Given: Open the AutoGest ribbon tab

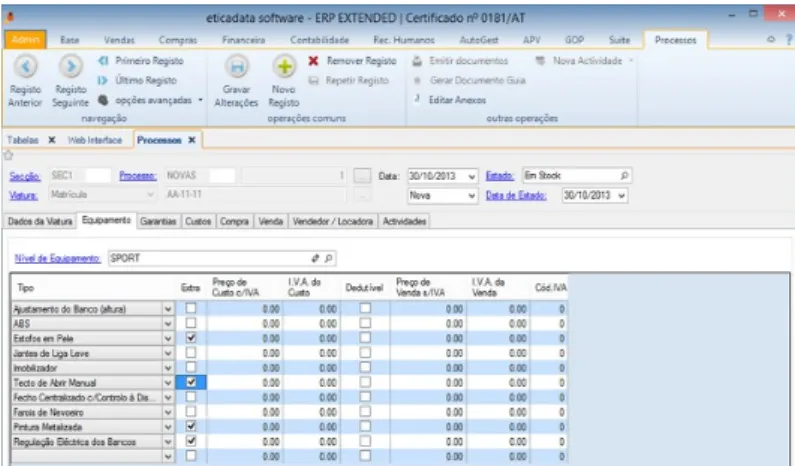Looking at the screenshot, I should (479, 40).
